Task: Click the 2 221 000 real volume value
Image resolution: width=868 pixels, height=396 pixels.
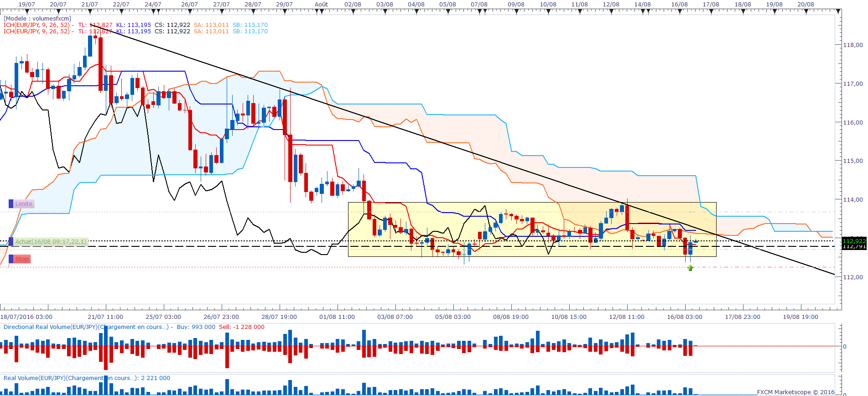Action: [x=156, y=378]
